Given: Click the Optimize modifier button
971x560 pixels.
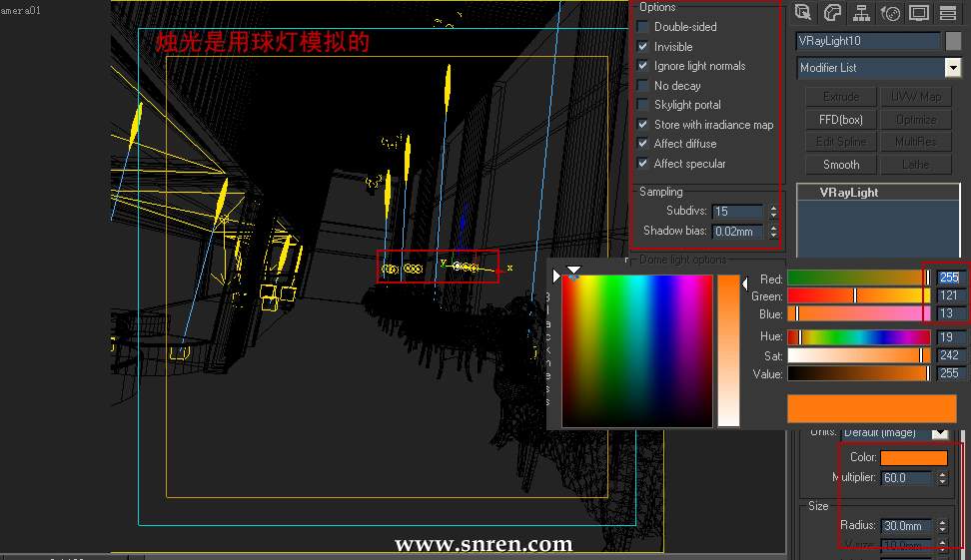Looking at the screenshot, I should [x=916, y=120].
